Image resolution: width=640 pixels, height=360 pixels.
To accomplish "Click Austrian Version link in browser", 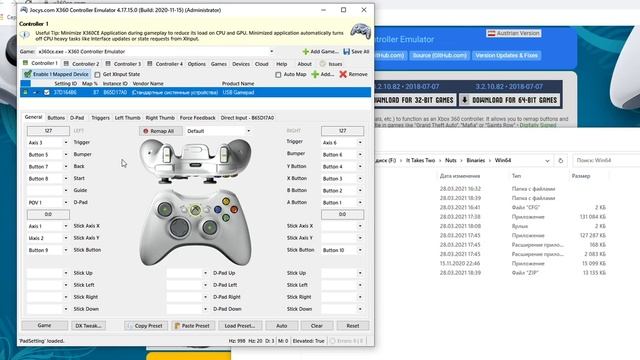I will [513, 33].
